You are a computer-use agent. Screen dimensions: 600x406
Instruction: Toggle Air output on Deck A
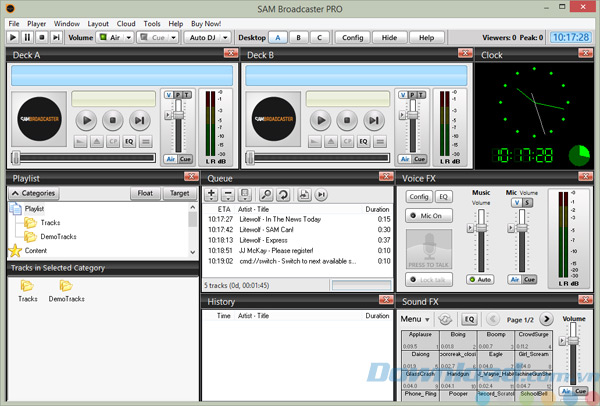pos(171,159)
